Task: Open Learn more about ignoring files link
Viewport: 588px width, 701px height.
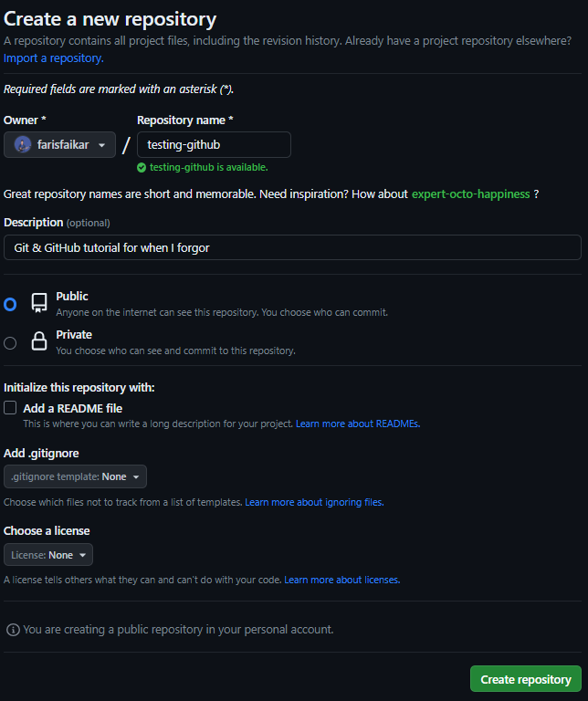Action: 314,502
